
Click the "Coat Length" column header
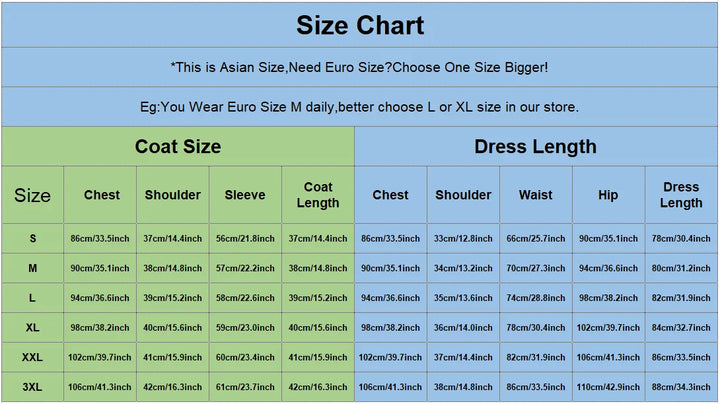click(x=318, y=195)
